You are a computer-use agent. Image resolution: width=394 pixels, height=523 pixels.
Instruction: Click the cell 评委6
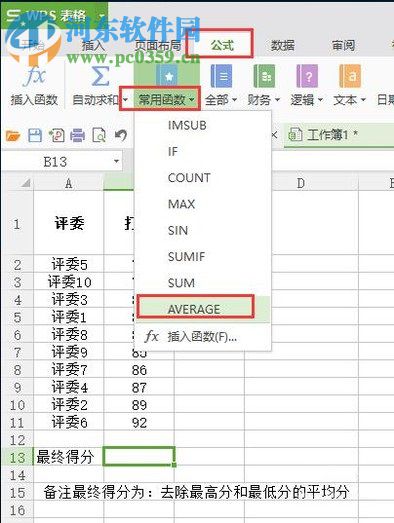tap(68, 423)
